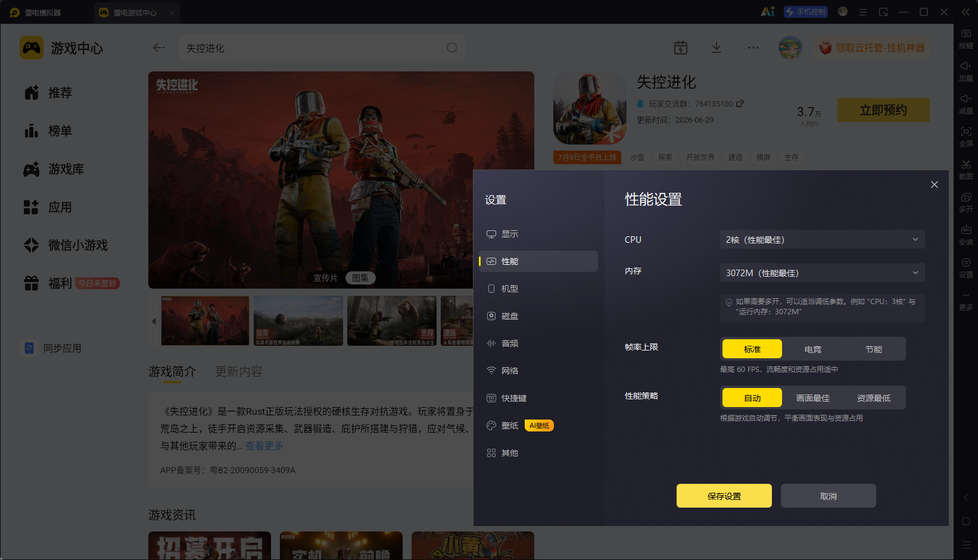Expand the CPU cores dropdown
Screen dimensions: 978x560
click(822, 239)
